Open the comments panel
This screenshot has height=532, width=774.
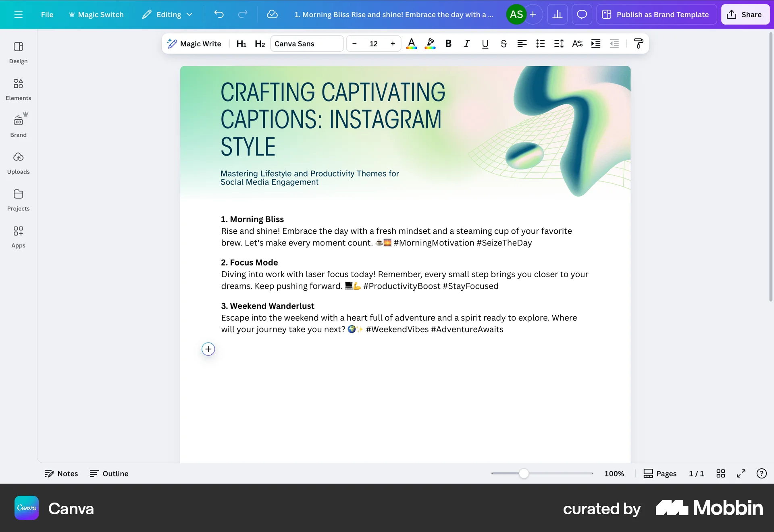(x=582, y=14)
